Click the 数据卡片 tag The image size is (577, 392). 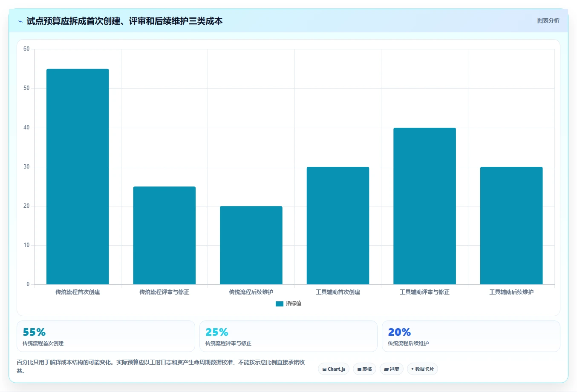coord(422,369)
